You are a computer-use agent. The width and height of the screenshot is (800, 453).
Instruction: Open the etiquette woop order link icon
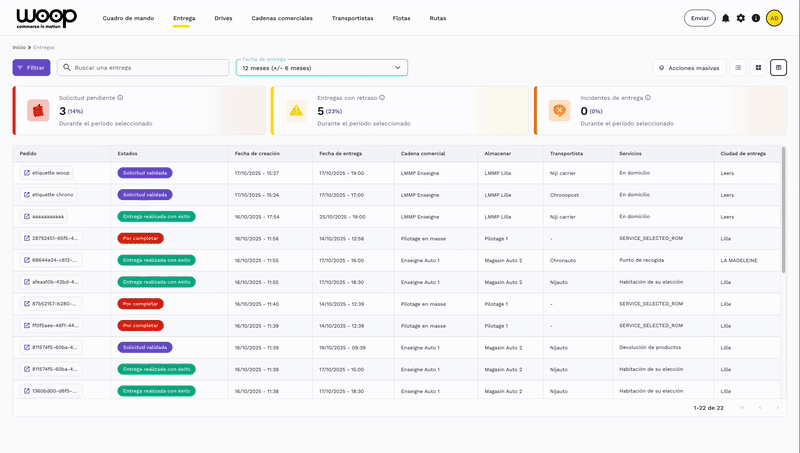[x=27, y=173]
